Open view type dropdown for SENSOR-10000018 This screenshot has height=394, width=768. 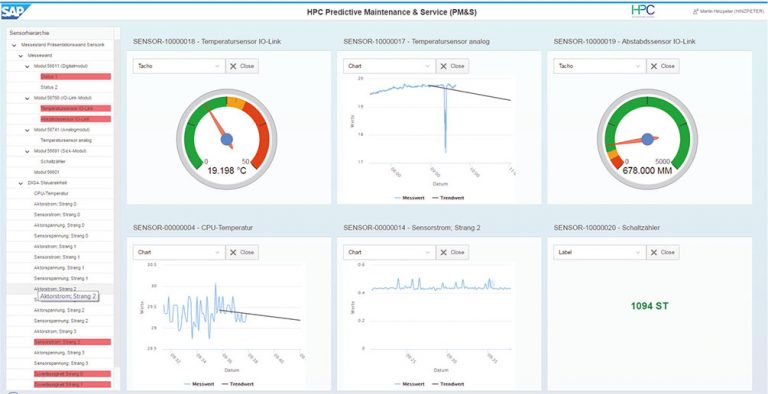pos(179,66)
